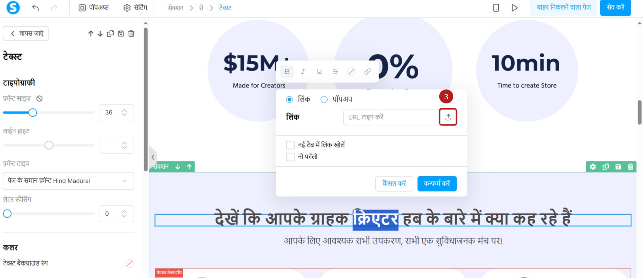Click the 10min statistic heading
The height and width of the screenshot is (278, 644).
526,63
